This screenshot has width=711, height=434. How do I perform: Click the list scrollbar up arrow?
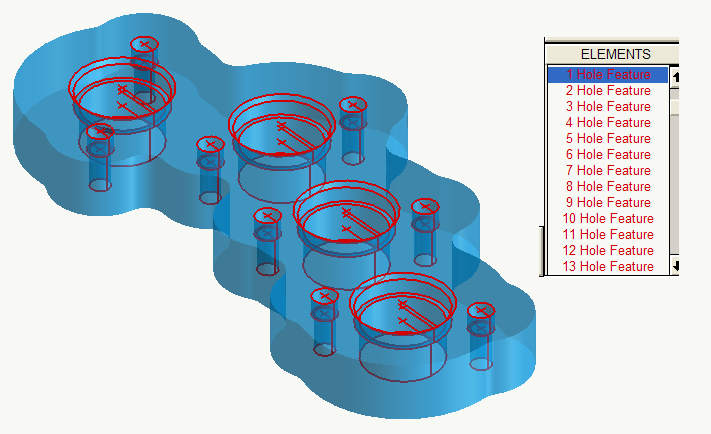675,77
